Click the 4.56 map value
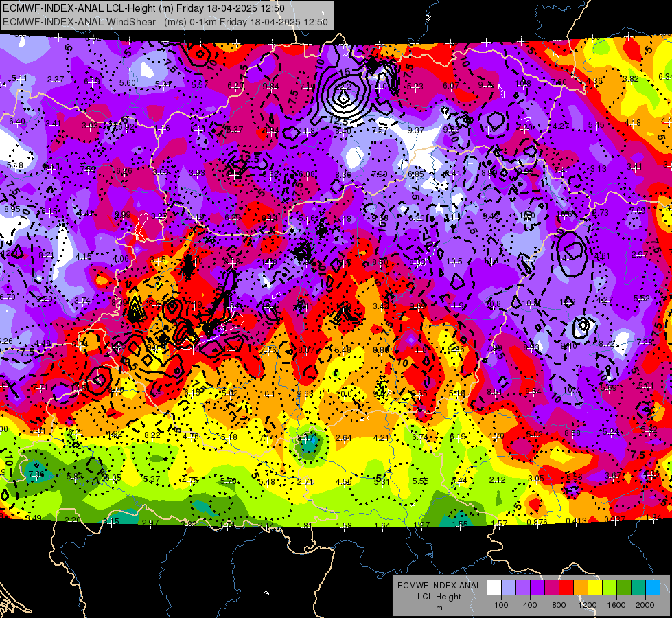Screen dimensions: 672x618 click(x=343, y=481)
